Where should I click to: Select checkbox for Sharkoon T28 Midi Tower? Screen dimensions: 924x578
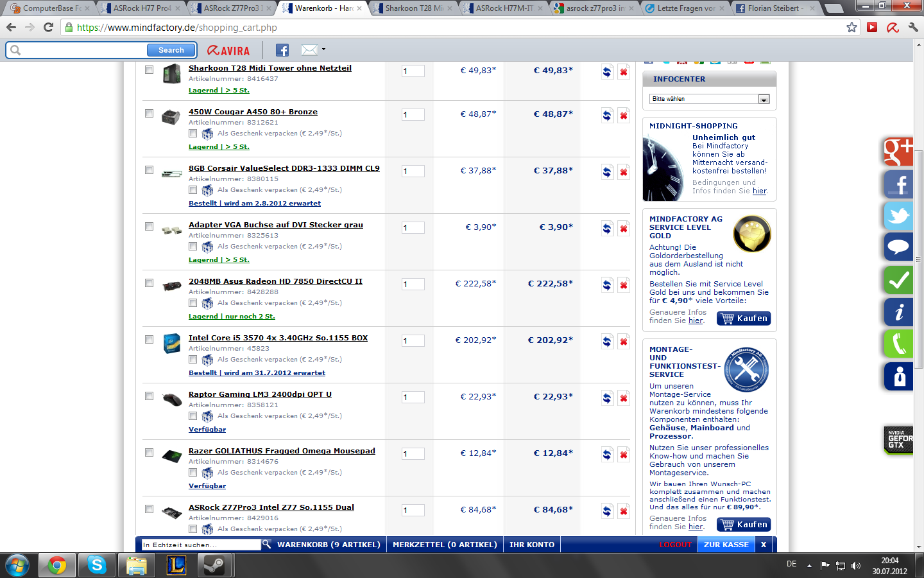pyautogui.click(x=149, y=69)
